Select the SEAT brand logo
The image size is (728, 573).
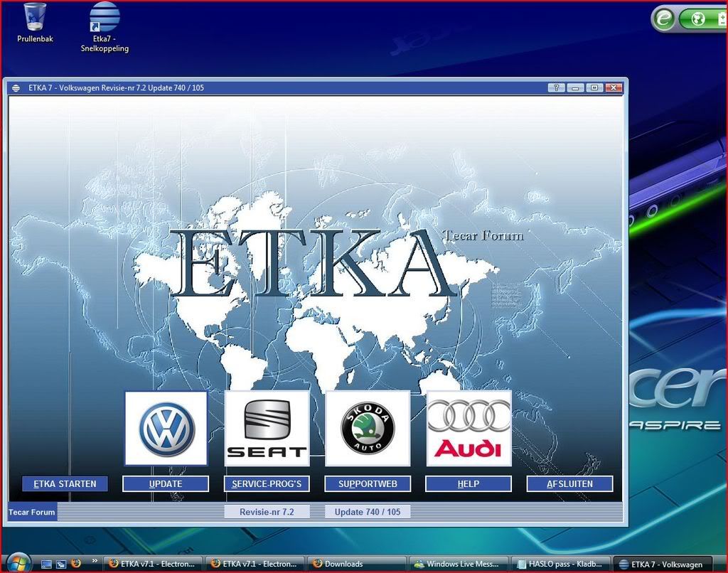(267, 428)
